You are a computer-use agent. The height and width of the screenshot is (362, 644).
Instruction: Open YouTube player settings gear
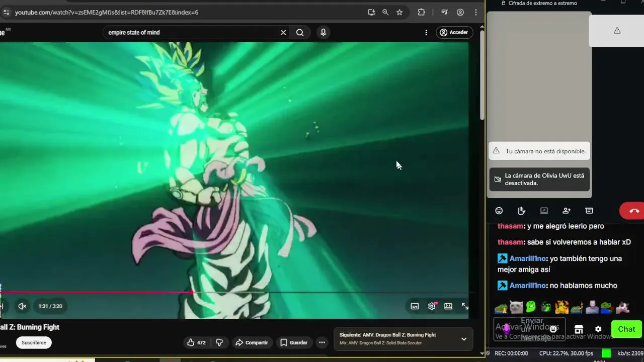[x=432, y=306]
